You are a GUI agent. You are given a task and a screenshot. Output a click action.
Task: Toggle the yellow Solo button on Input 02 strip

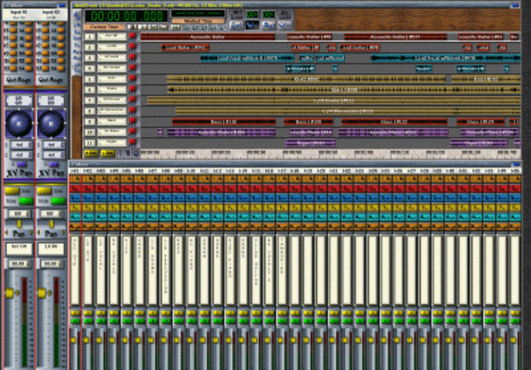(44, 191)
